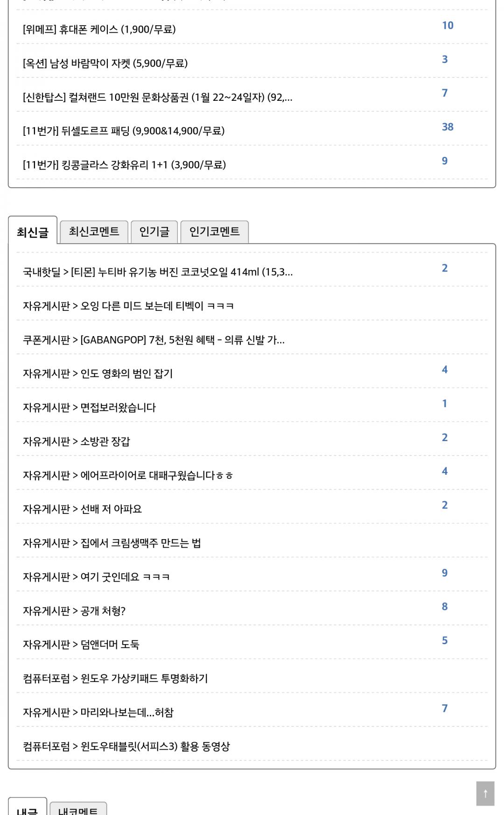Open the 집에서 크림생맥주 만드는 법 post

tap(112, 543)
